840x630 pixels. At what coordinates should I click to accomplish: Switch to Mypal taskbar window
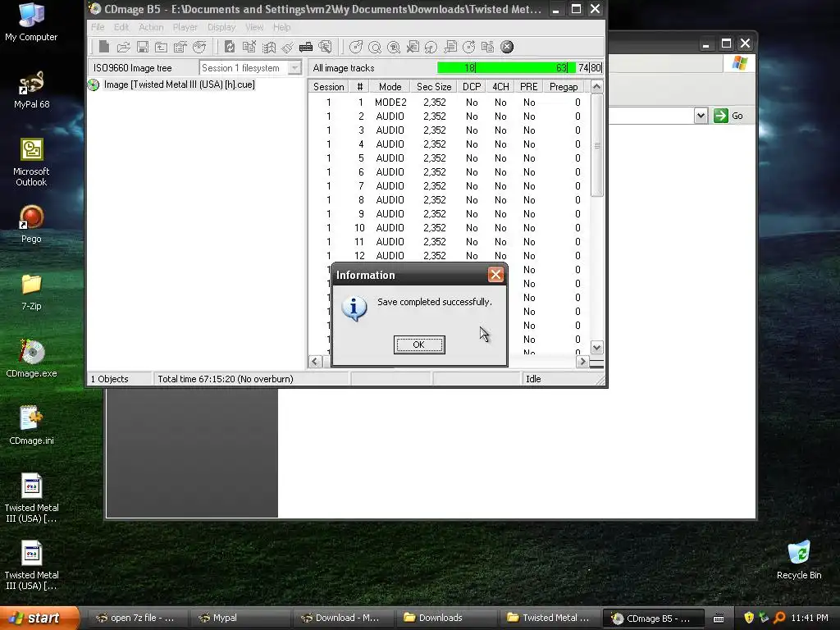point(241,619)
